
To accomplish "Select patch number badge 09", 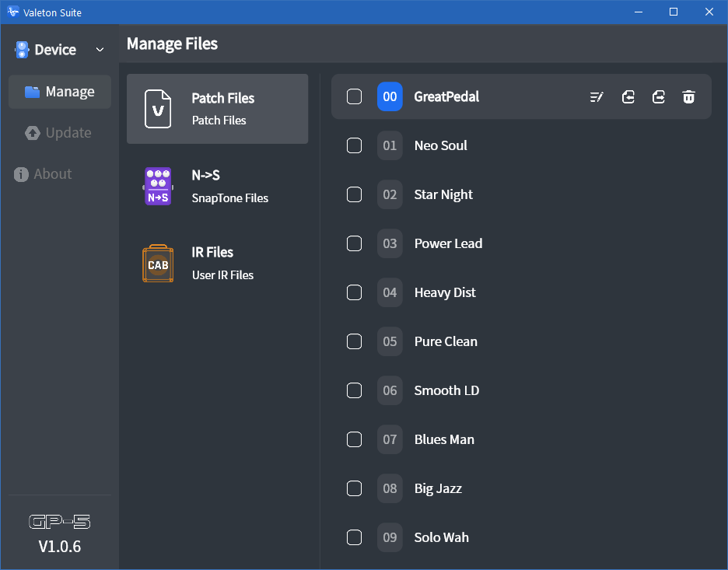I will 390,537.
